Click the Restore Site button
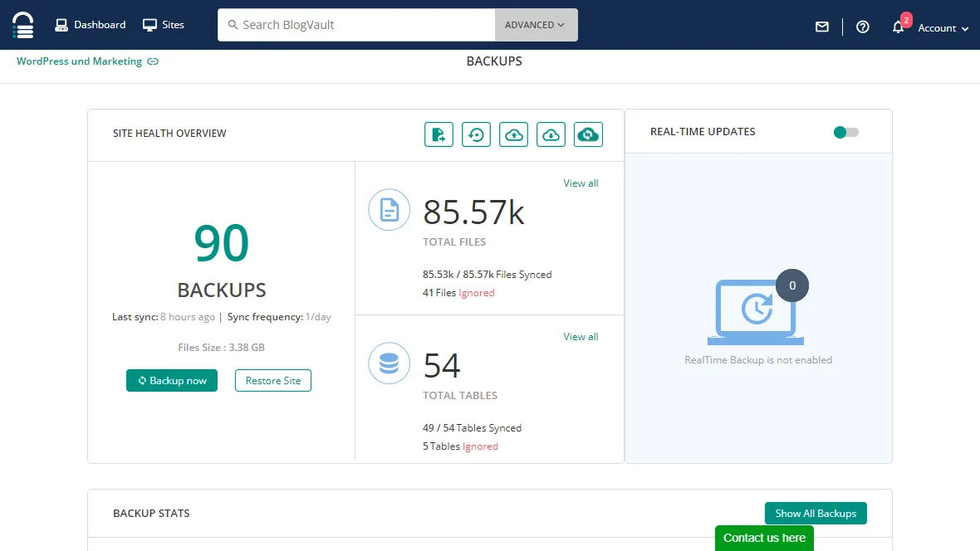This screenshot has width=980, height=551. 273,380
